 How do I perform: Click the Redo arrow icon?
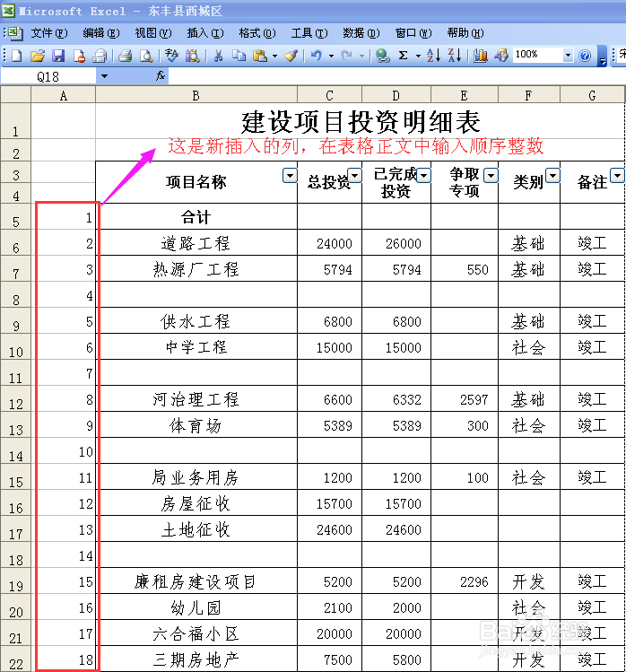(x=347, y=56)
